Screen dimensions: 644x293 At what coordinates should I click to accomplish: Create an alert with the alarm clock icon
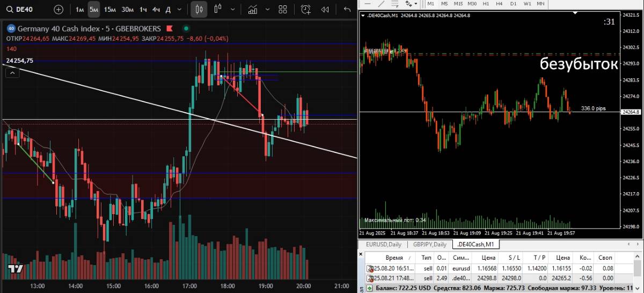point(305,9)
